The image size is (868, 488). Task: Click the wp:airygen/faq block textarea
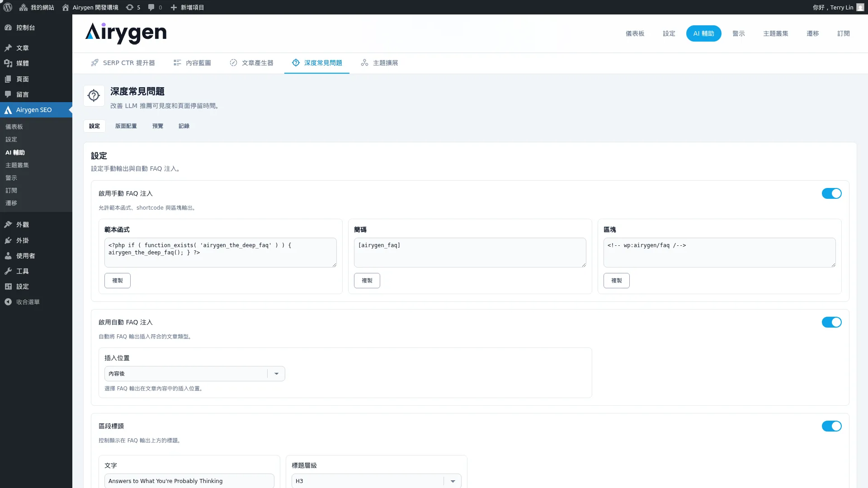[x=720, y=253]
